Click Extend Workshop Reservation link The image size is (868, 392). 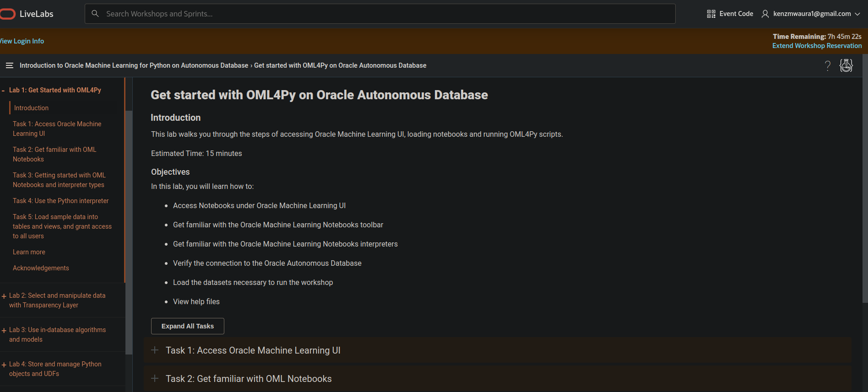click(x=817, y=46)
